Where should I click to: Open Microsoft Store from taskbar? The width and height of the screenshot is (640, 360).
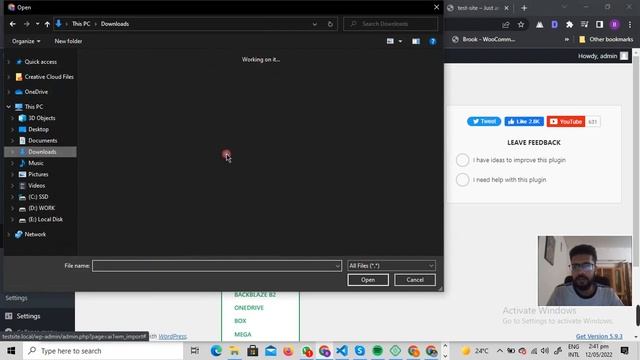click(x=253, y=351)
